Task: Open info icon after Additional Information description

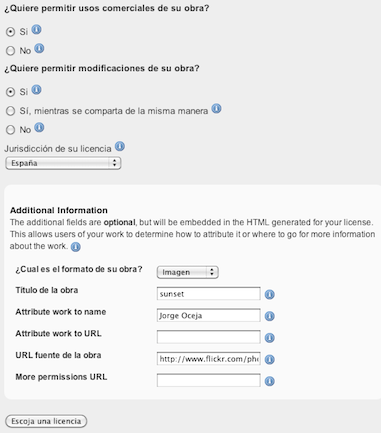Action: [76, 247]
